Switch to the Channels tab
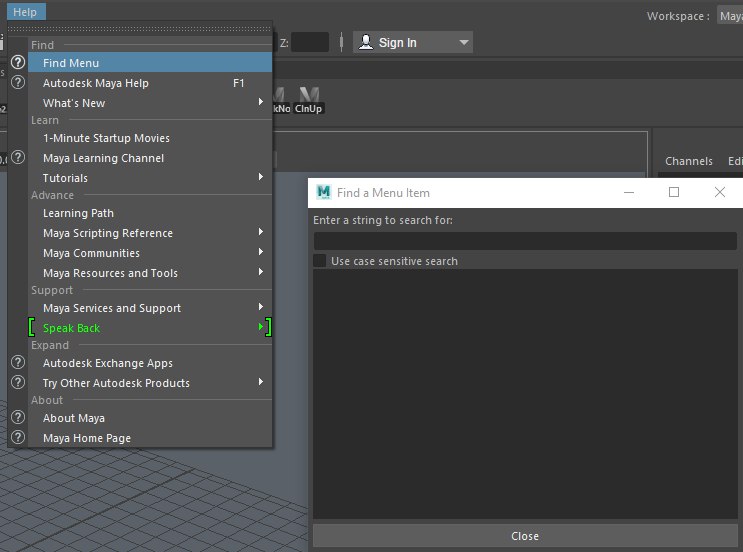 pyautogui.click(x=689, y=161)
